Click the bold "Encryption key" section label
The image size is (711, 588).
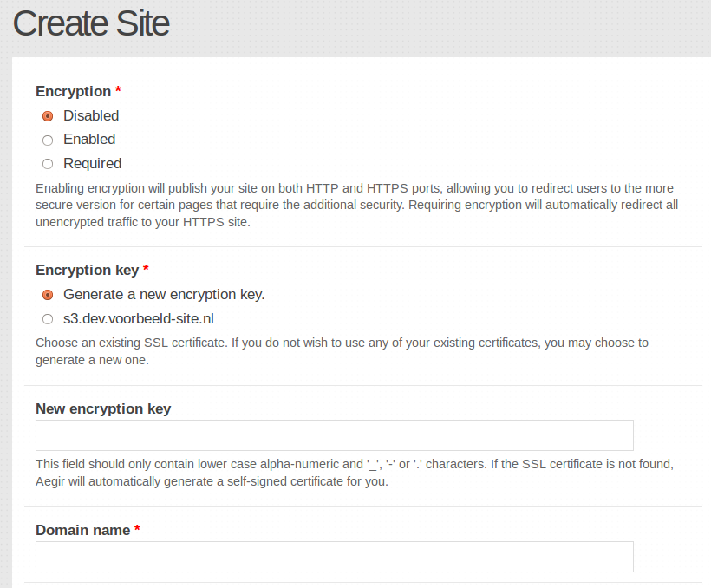click(x=87, y=270)
